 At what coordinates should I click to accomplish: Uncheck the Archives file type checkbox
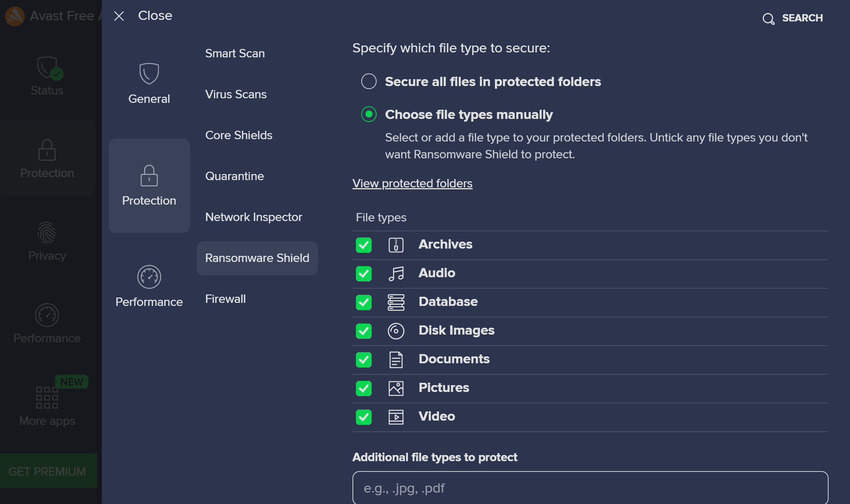364,245
